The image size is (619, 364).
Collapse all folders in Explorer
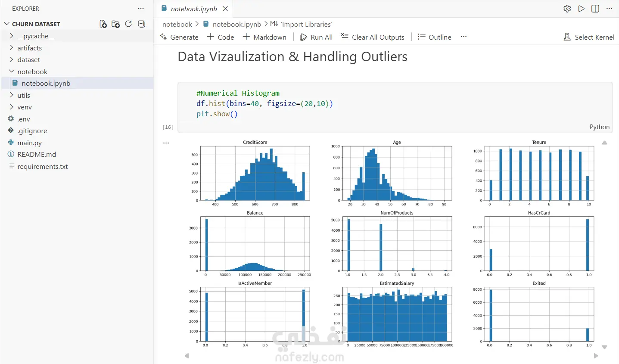141,24
